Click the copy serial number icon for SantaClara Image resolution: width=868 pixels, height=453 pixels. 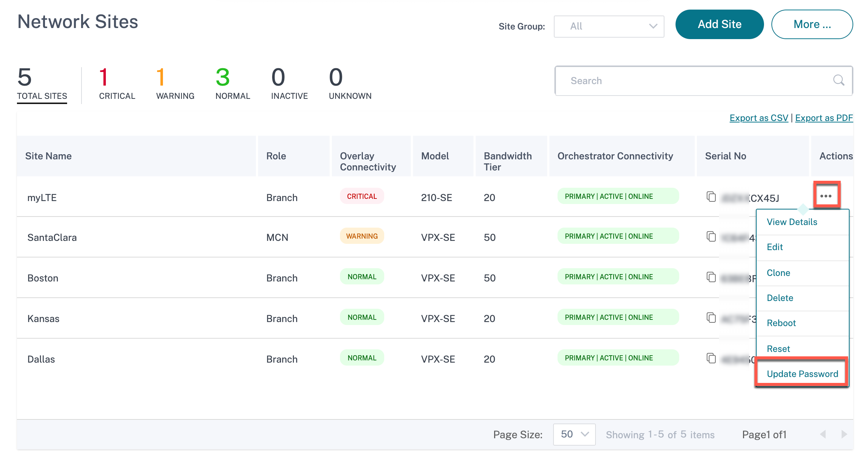click(711, 236)
